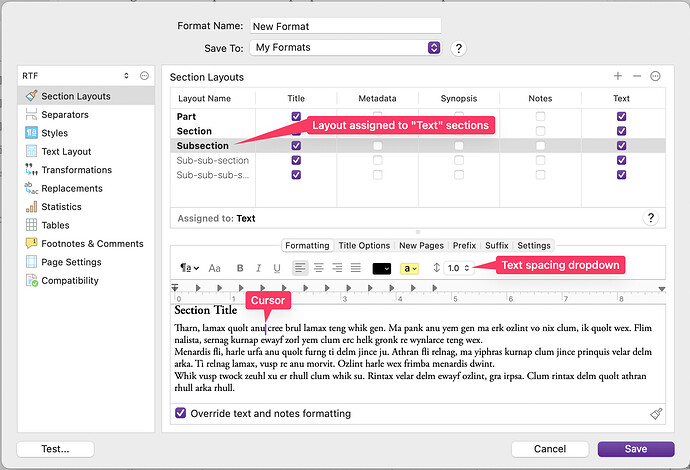Toggle bold formatting
This screenshot has width=690, height=470.
[x=240, y=268]
